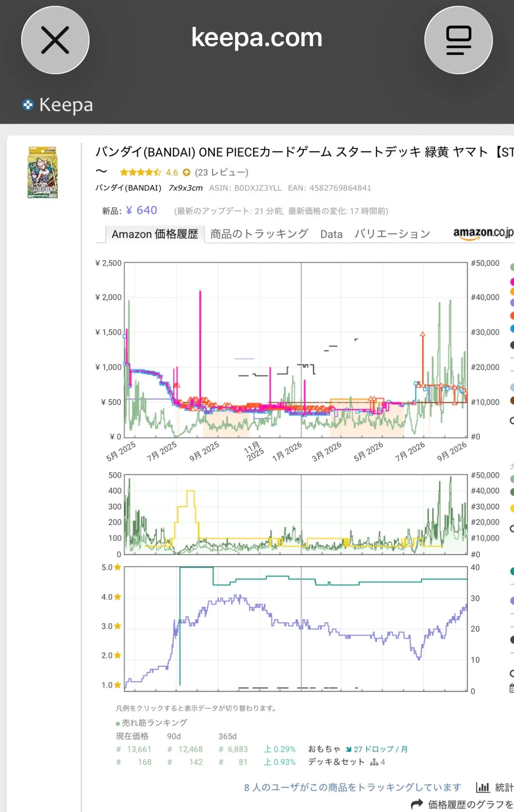Open the Yamato starter deck product thumbnail
The height and width of the screenshot is (812, 514).
tap(42, 172)
